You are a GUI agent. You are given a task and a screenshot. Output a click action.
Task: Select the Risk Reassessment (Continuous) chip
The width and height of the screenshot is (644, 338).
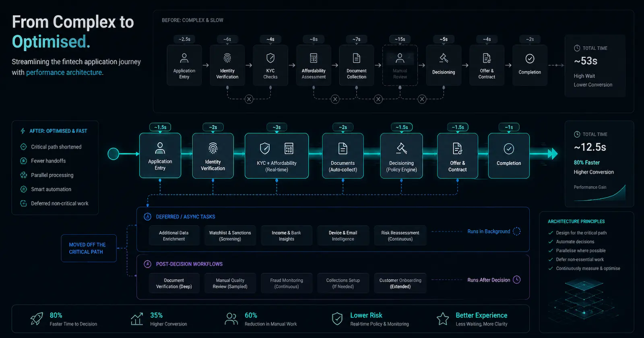coord(400,236)
